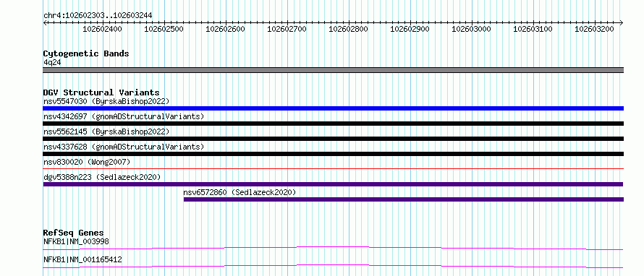
Task: Select the 4q24 band label
Action: 52,63
